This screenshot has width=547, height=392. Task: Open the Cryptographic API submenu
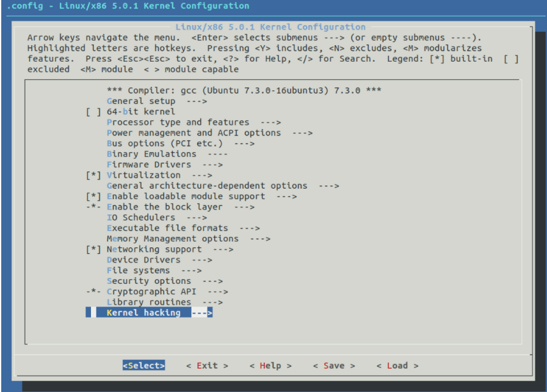tap(167, 292)
